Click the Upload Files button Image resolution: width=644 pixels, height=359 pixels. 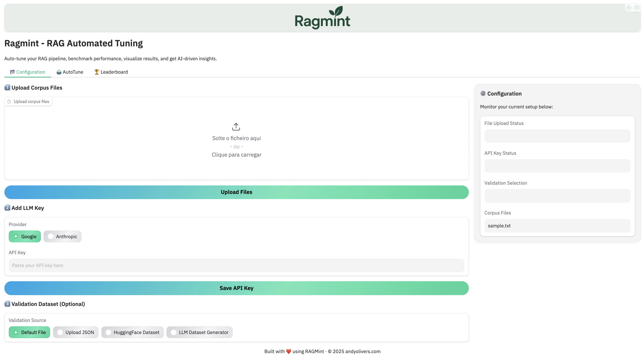(x=237, y=192)
